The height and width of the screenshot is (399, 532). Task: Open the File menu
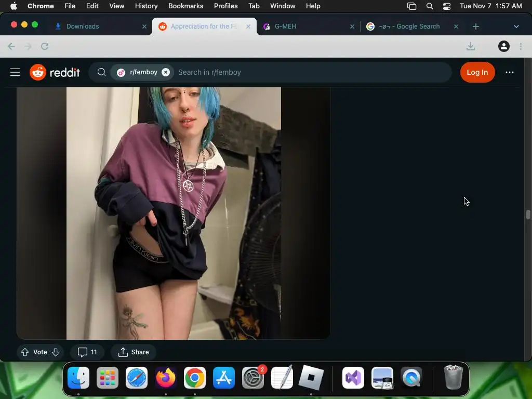point(70,6)
